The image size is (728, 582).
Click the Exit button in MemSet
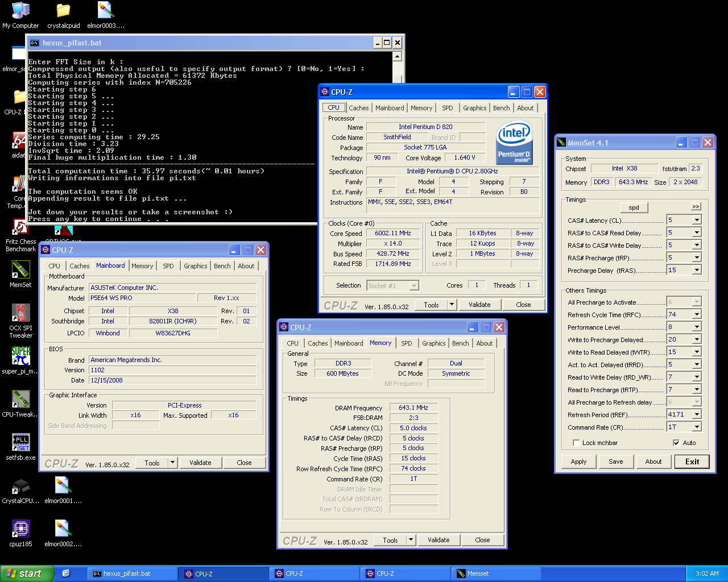pyautogui.click(x=692, y=462)
